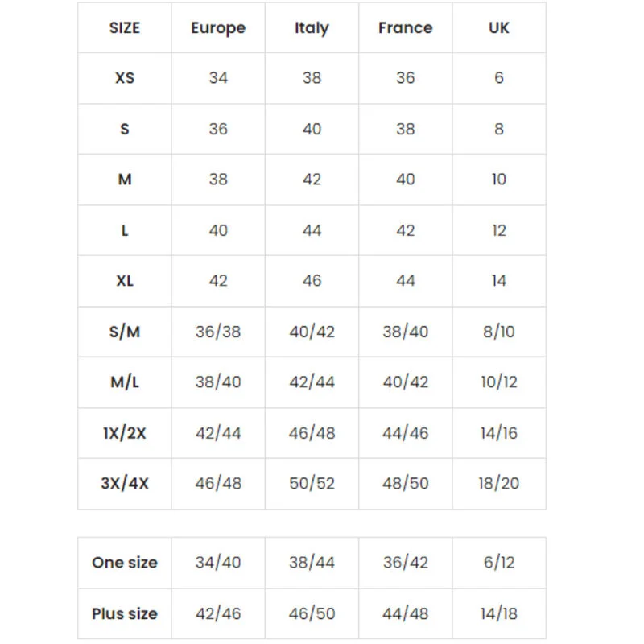
Task: Click the XL size row label
Action: coord(125,281)
